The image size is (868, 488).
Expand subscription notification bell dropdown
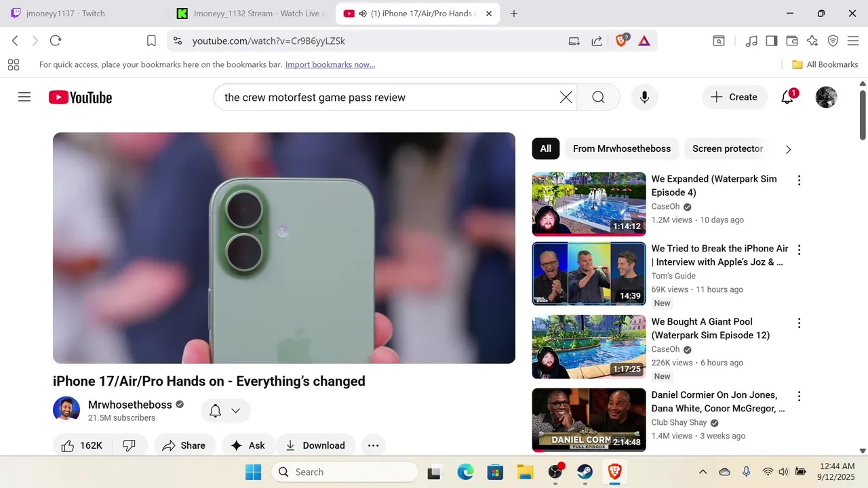pyautogui.click(x=226, y=411)
